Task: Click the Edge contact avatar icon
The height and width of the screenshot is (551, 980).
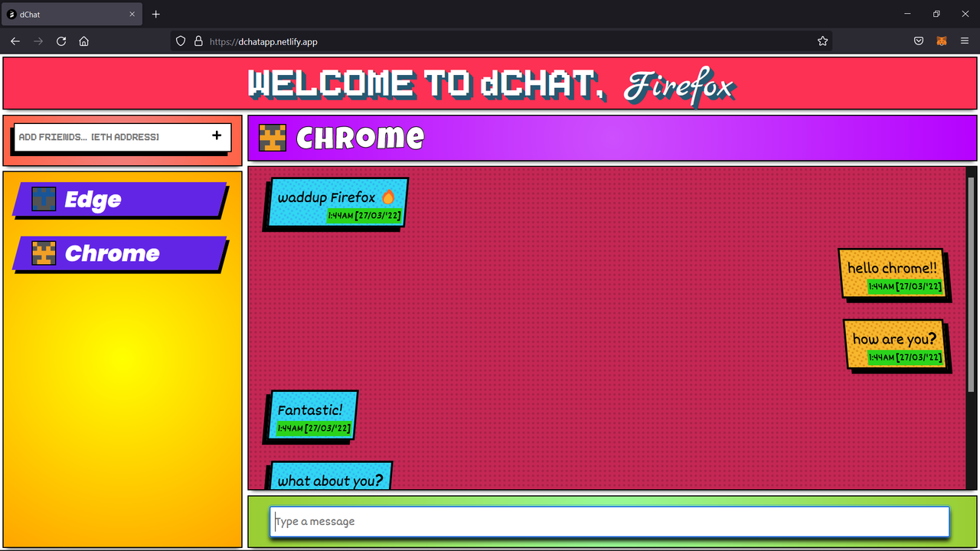Action: coord(44,199)
